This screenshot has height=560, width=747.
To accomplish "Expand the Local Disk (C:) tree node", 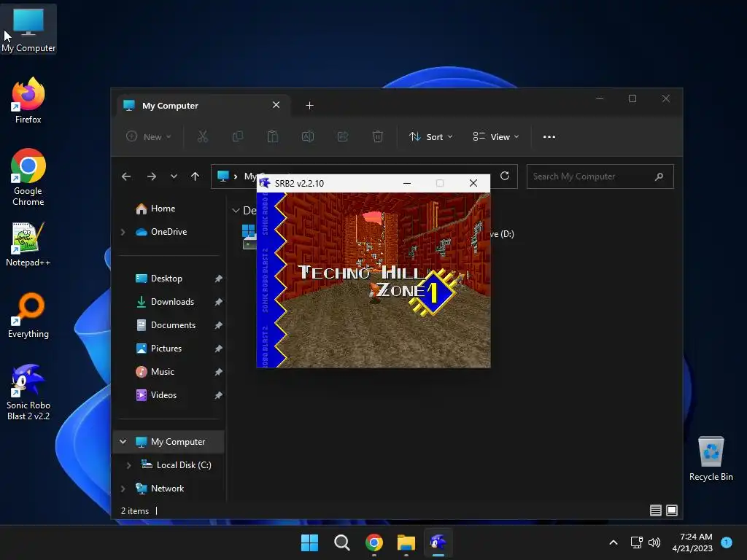I will click(128, 465).
